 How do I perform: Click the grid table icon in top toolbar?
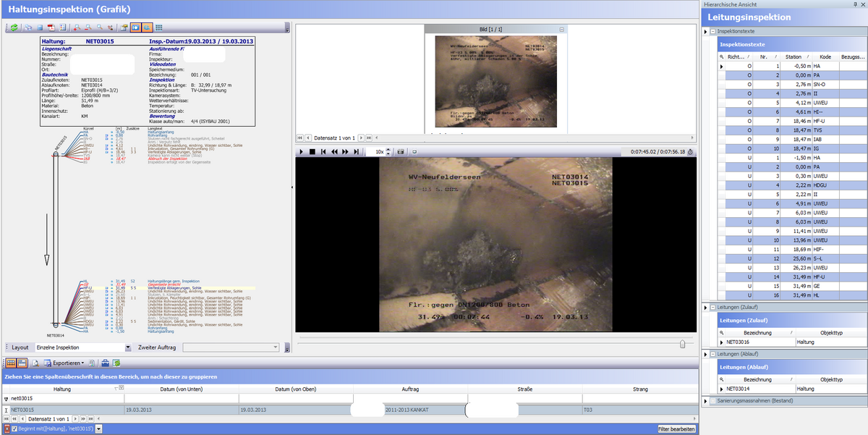click(158, 28)
